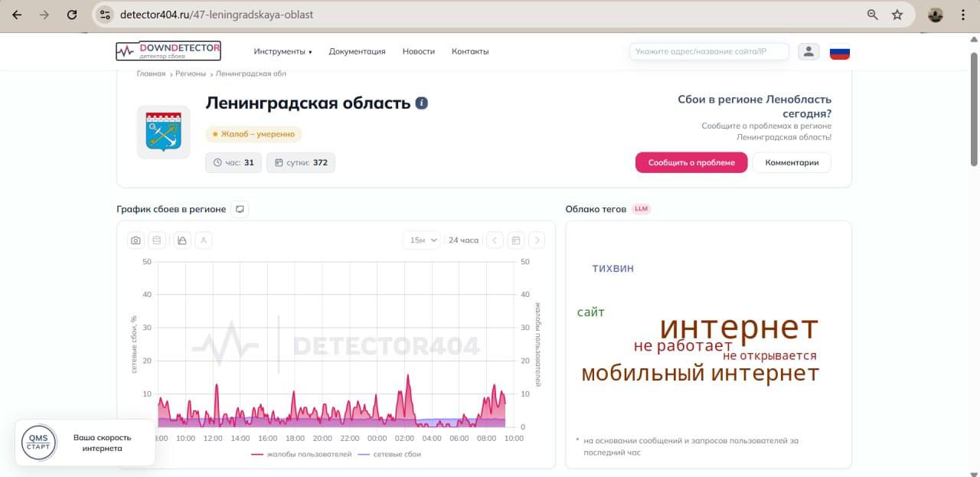
Task: Go to the previous time period arrow
Action: point(495,240)
